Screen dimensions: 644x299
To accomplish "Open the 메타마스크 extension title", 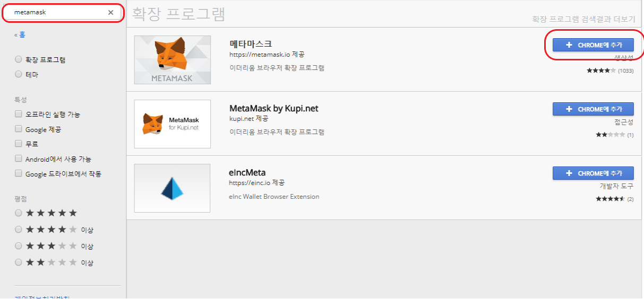I will coord(251,44).
